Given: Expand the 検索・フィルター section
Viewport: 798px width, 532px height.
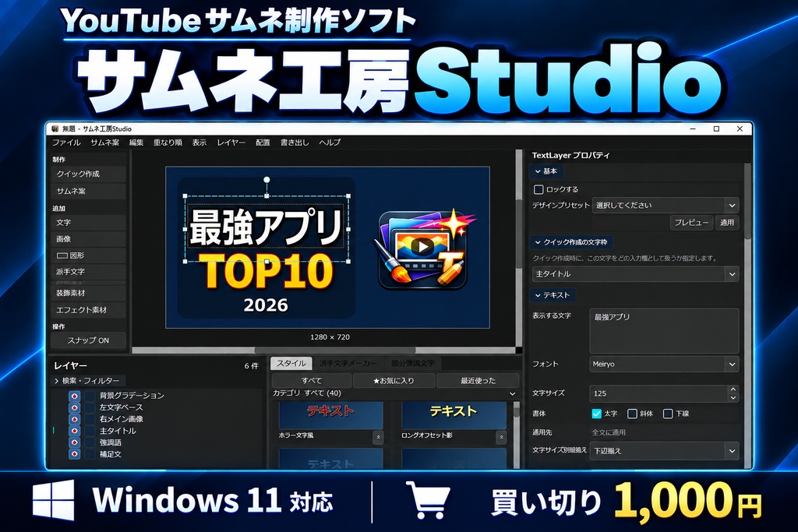Looking at the screenshot, I should coord(87,380).
